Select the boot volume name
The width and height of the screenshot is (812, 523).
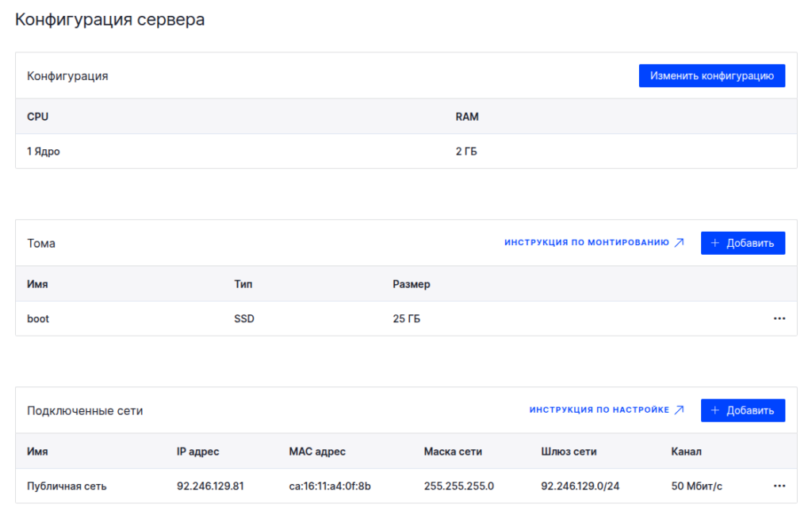(x=38, y=318)
